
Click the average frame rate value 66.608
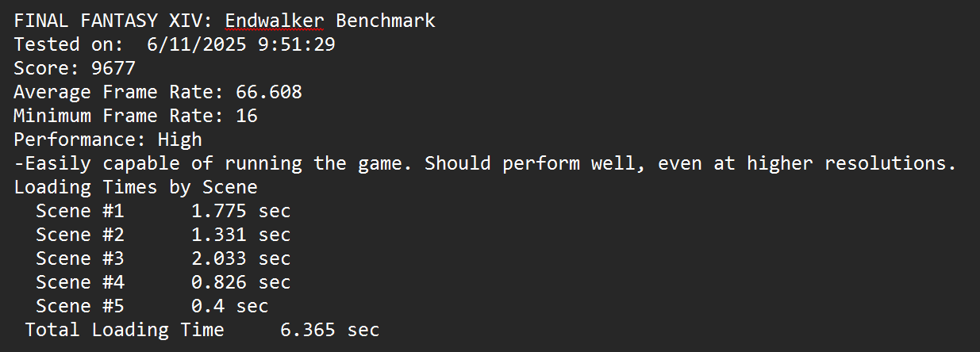click(x=269, y=92)
